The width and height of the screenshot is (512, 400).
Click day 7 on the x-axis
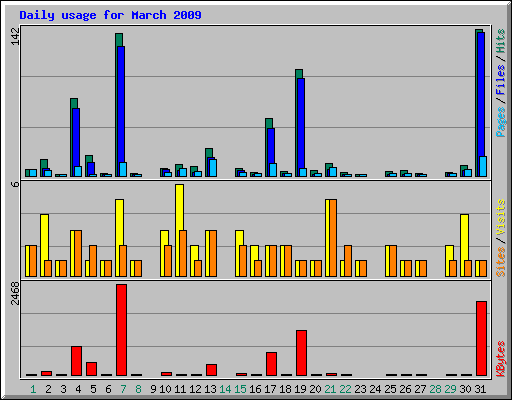(123, 389)
